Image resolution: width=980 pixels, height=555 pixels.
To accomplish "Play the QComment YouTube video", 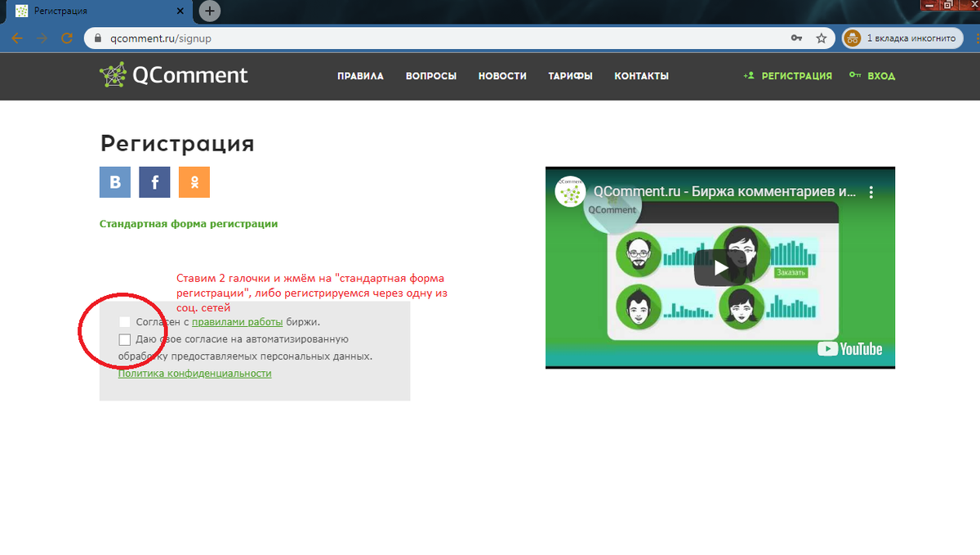I will 720,267.
